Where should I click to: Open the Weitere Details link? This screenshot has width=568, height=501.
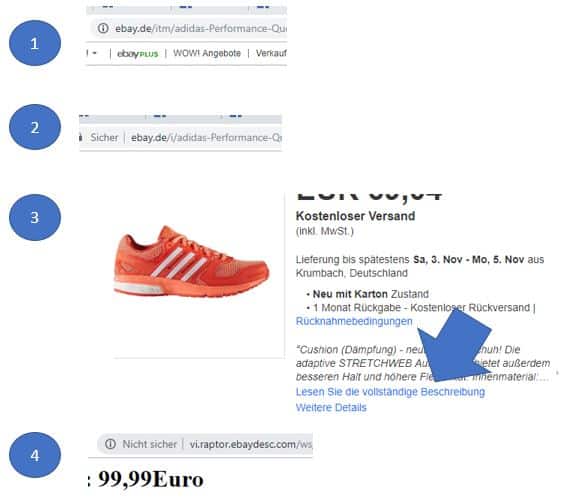tap(331, 408)
